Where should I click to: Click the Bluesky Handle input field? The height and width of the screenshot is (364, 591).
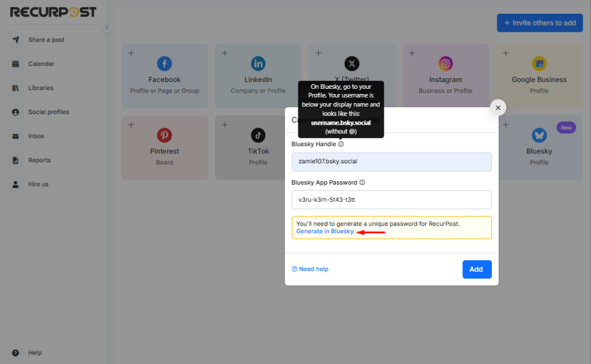(x=391, y=162)
